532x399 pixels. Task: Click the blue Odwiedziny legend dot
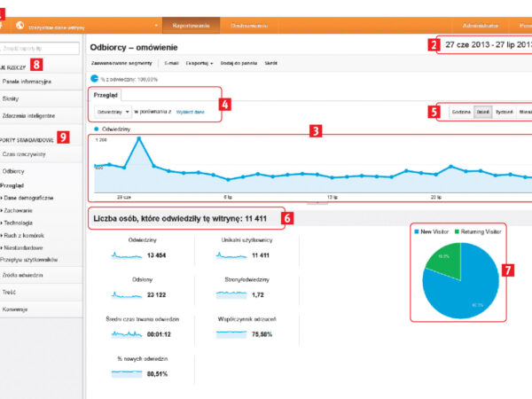tap(97, 129)
